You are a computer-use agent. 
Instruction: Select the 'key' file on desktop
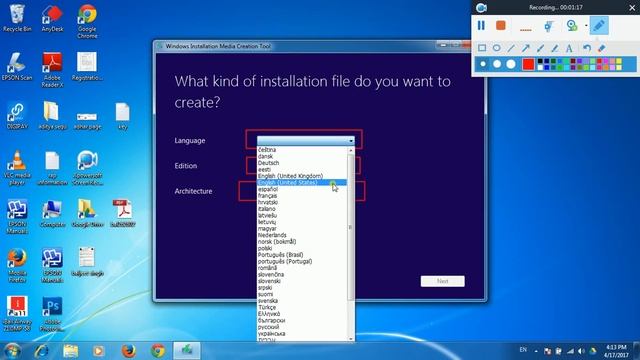click(x=122, y=116)
